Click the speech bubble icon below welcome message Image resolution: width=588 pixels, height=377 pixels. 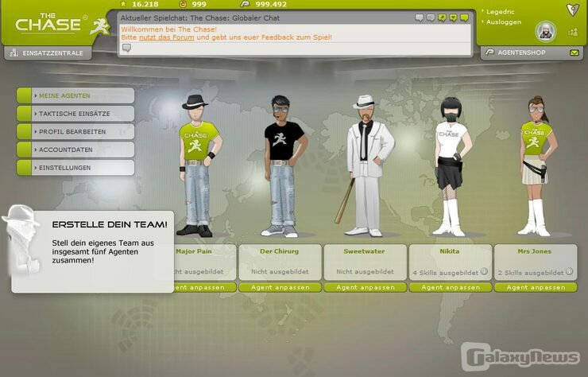coord(127,48)
